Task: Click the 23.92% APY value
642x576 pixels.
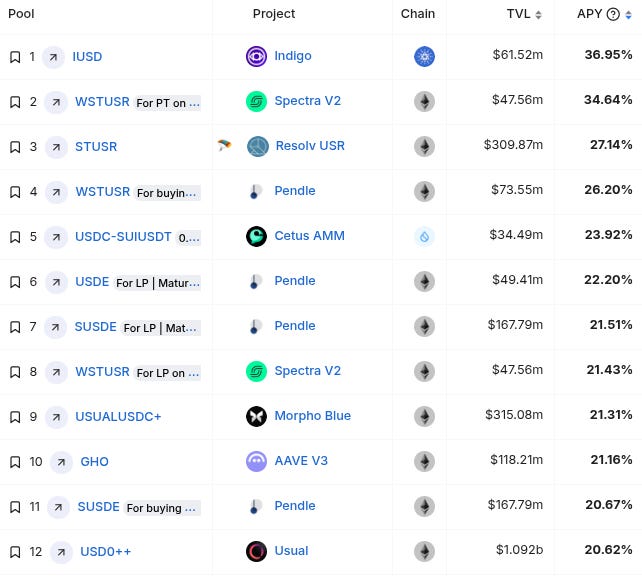Action: click(608, 235)
